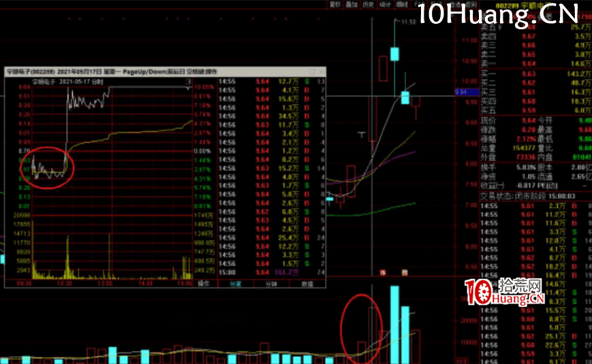Select the 画线 drawing tool
This screenshot has width=592, height=364.
point(402,4)
